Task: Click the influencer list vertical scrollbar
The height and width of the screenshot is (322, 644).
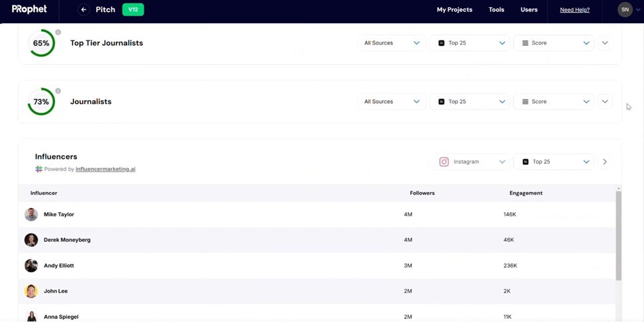Action: pyautogui.click(x=619, y=235)
